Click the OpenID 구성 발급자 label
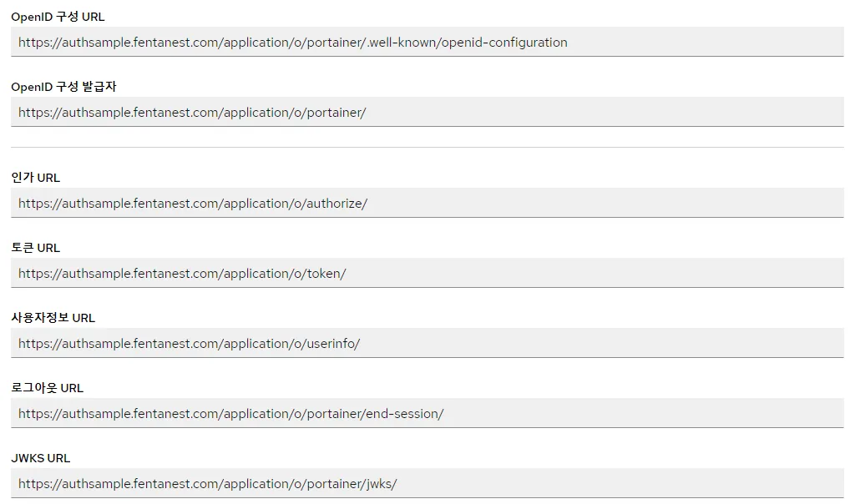Image resolution: width=855 pixels, height=504 pixels. click(63, 86)
